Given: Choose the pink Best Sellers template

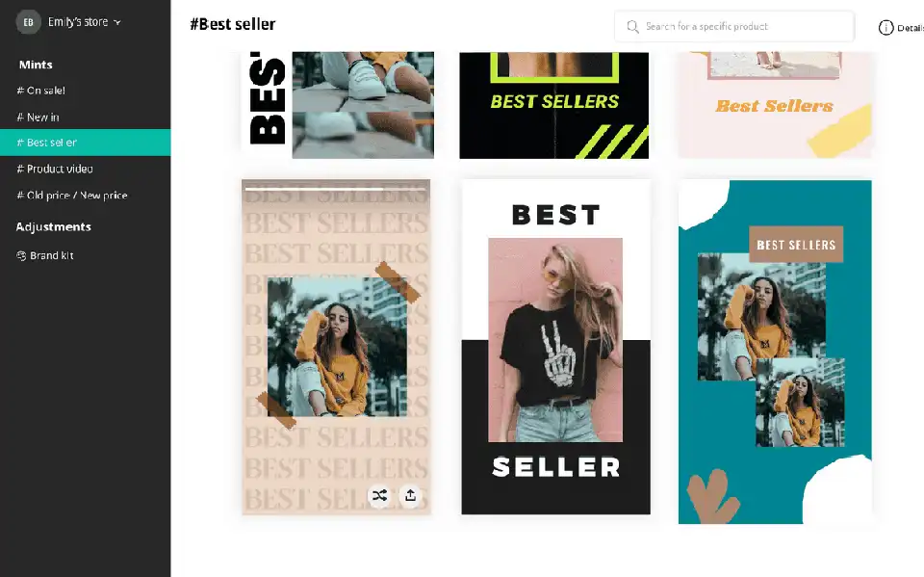Looking at the screenshot, I should (774, 105).
